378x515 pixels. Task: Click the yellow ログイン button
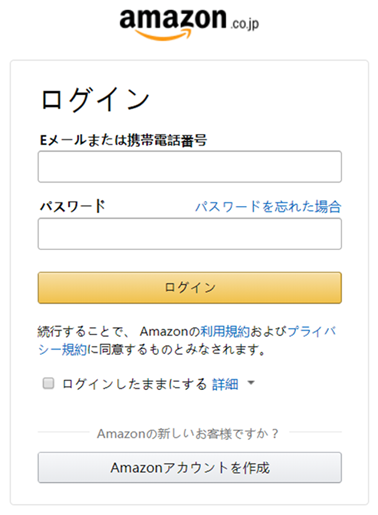click(x=190, y=288)
